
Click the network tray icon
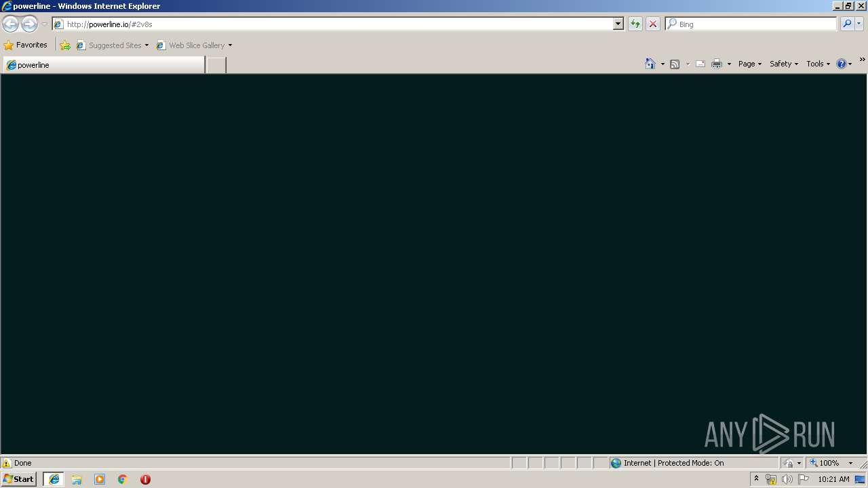coord(771,479)
